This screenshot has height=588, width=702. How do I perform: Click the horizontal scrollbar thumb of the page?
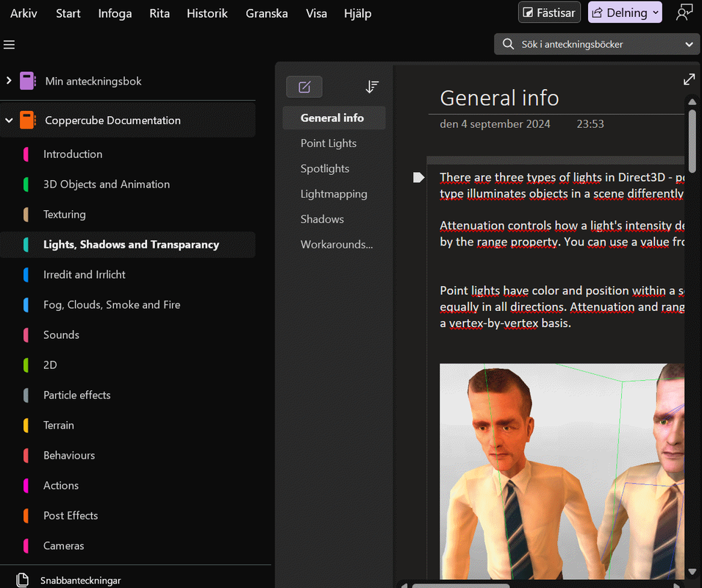tap(461, 585)
